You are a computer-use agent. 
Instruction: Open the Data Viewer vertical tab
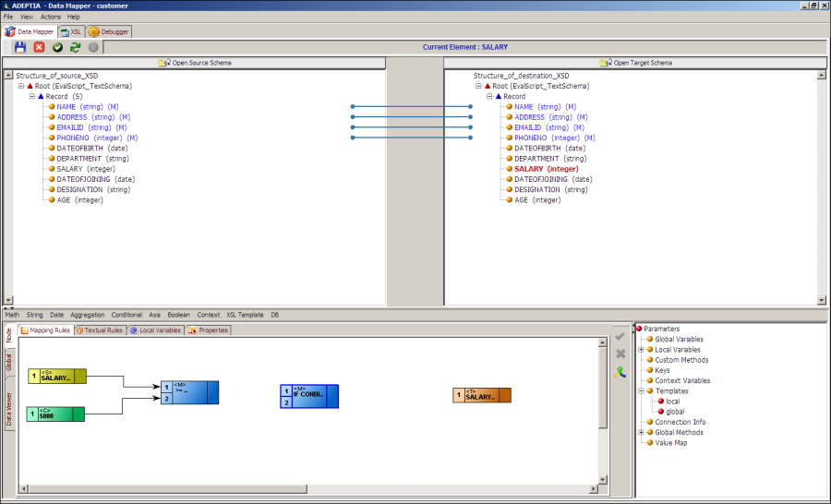coord(9,409)
